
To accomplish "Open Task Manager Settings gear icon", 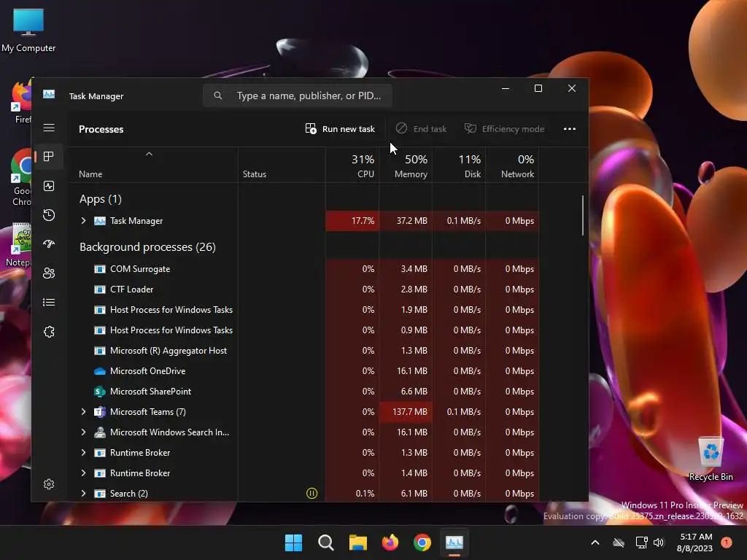I will pos(49,484).
